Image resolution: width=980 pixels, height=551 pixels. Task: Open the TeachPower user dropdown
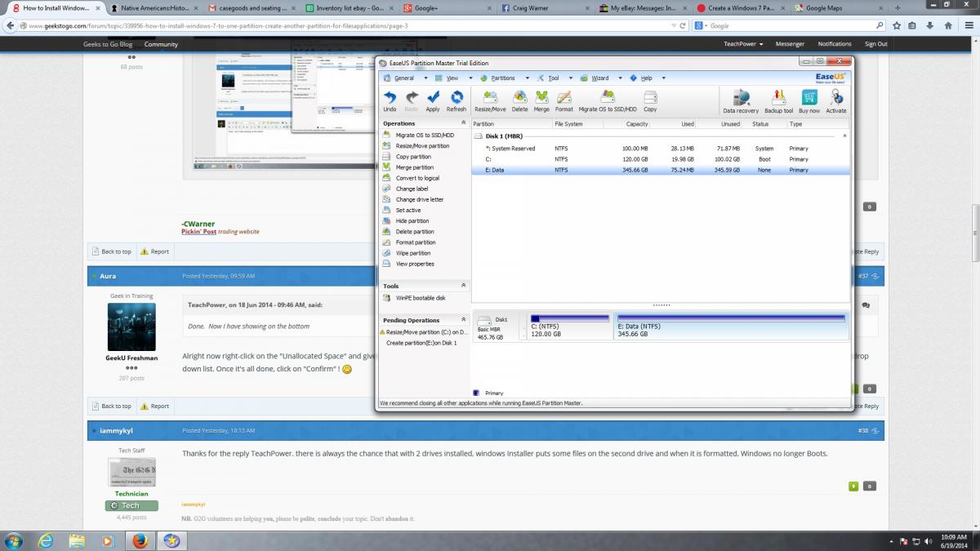tap(743, 44)
